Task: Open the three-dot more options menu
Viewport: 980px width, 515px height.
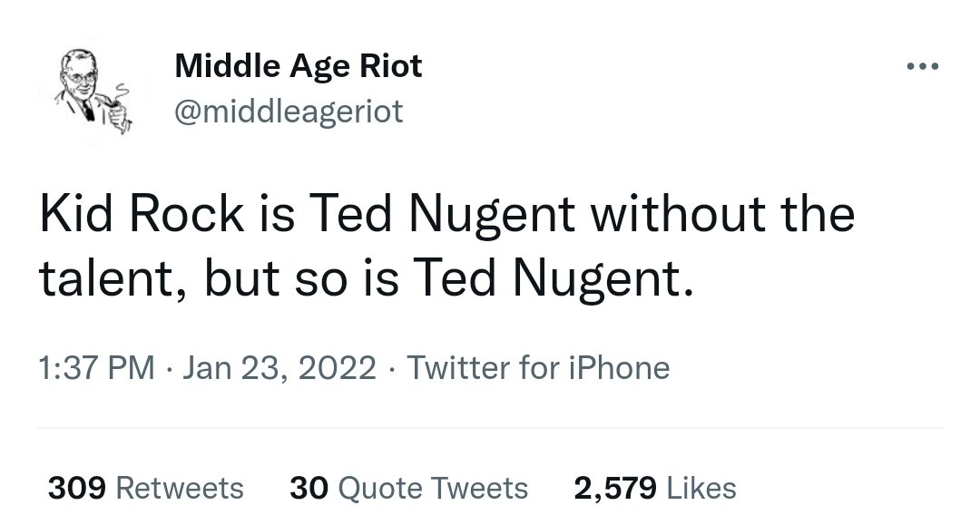Action: click(923, 65)
